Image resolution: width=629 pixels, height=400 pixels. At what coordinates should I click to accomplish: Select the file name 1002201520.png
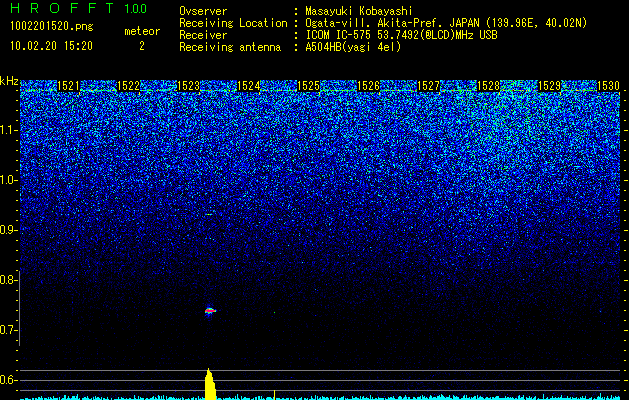pyautogui.click(x=52, y=26)
